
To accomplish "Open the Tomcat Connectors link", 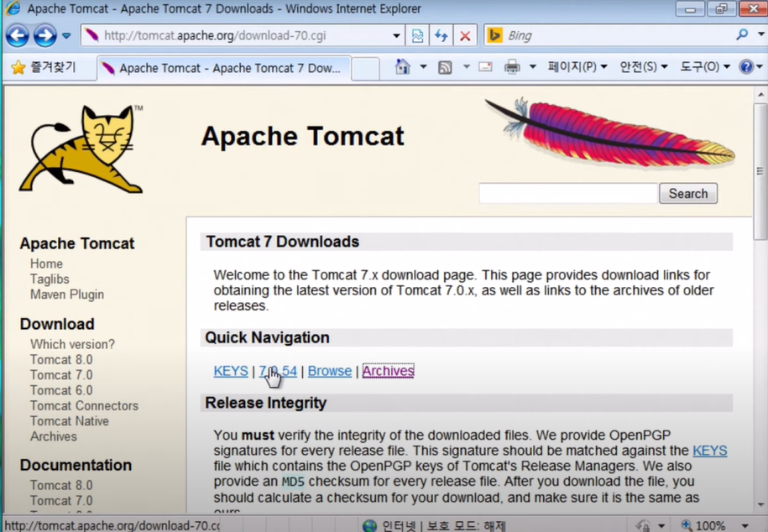I will pos(84,405).
